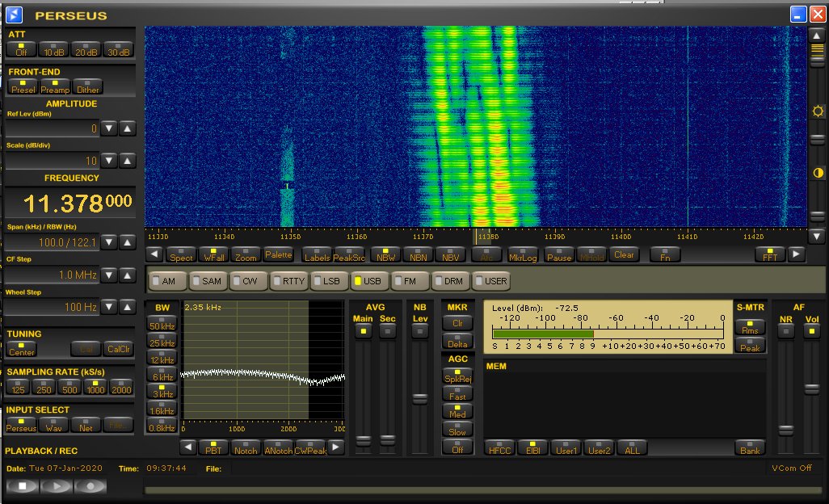The width and height of the screenshot is (829, 504).
Task: Toggle the Preamp button
Action: click(x=55, y=87)
